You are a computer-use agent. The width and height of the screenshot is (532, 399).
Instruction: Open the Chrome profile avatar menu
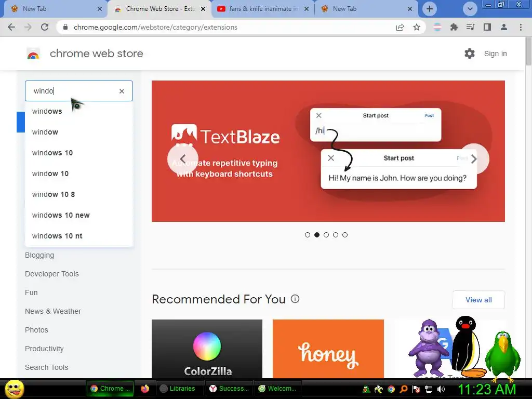pyautogui.click(x=504, y=27)
